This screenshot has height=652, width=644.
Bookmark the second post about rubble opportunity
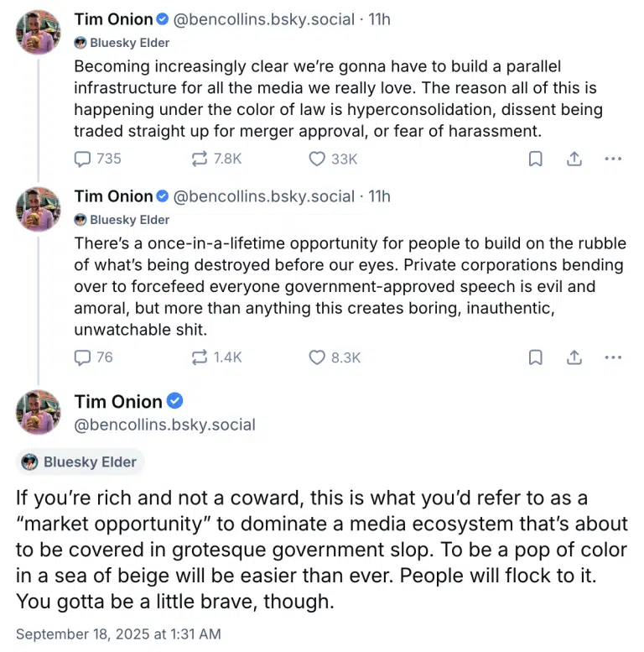point(535,357)
